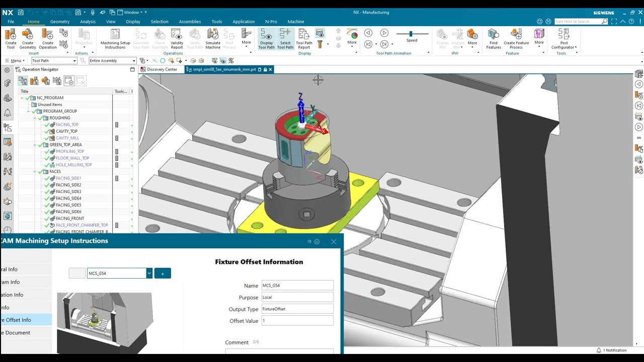Open the MCS_G54 fixture offset dropdown
This screenshot has height=362, width=644.
click(x=149, y=273)
